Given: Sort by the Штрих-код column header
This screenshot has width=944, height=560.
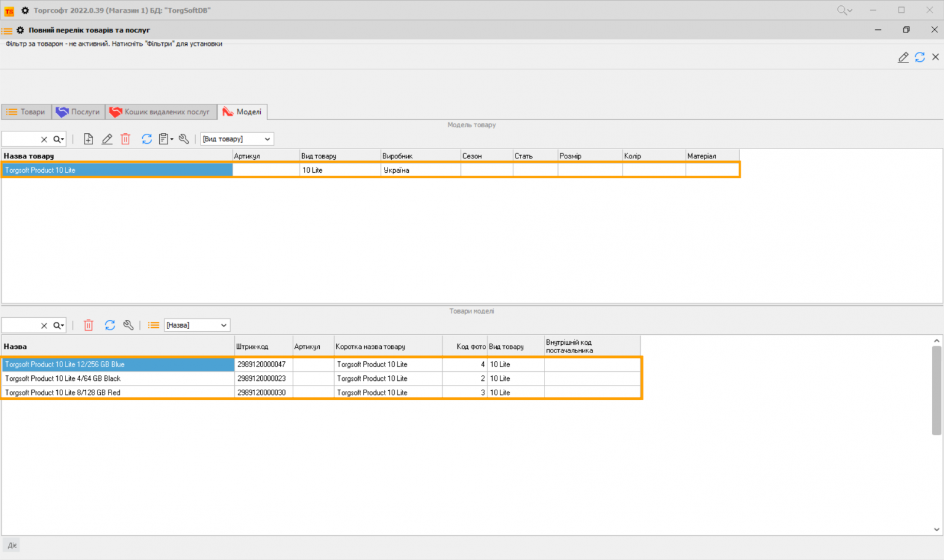Looking at the screenshot, I should pos(263,347).
